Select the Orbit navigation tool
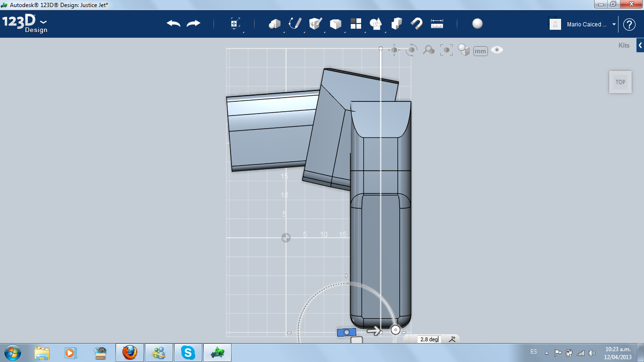644x362 pixels. point(412,50)
